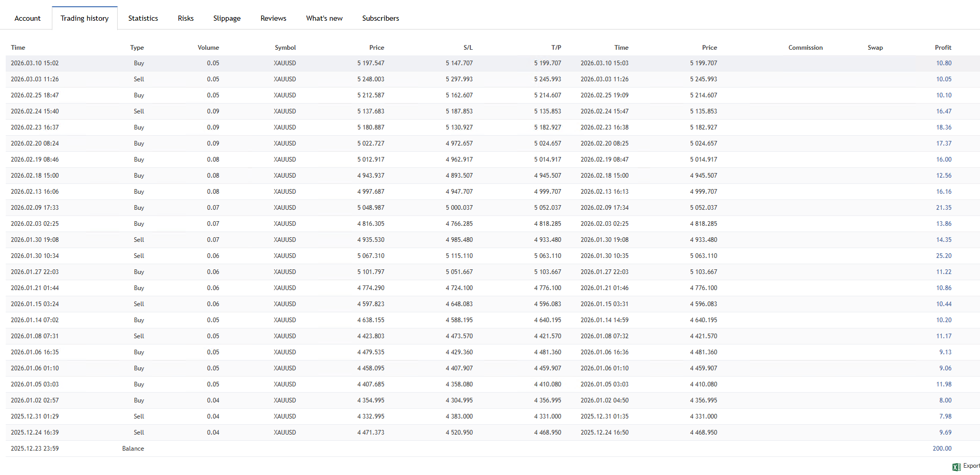Open the Account tab
The height and width of the screenshot is (475, 980).
(x=27, y=18)
